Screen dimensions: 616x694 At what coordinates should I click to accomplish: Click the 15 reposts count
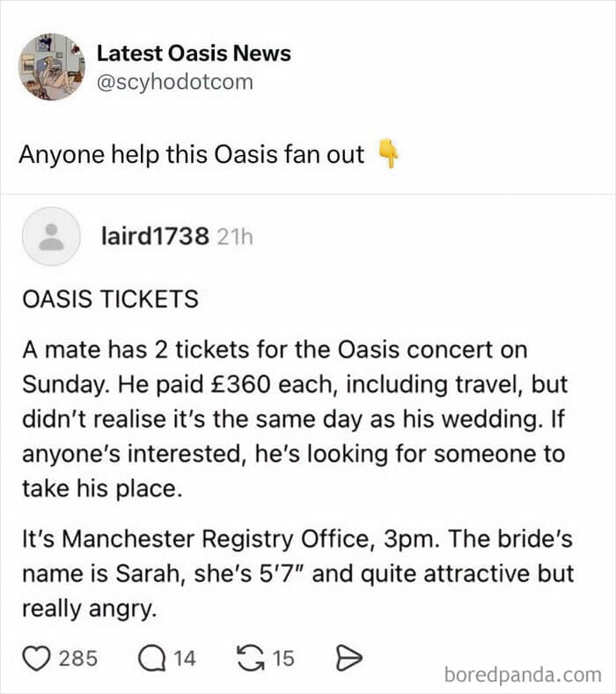283,658
